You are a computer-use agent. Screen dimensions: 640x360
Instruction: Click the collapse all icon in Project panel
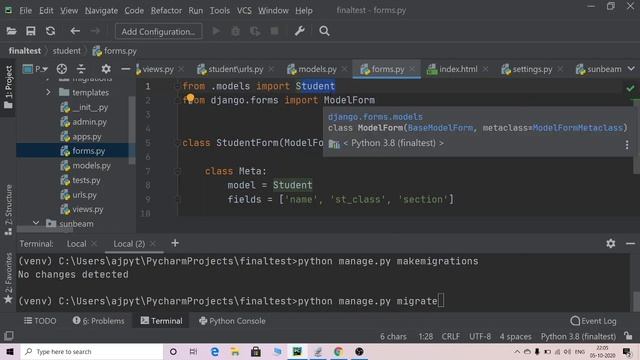[81, 69]
